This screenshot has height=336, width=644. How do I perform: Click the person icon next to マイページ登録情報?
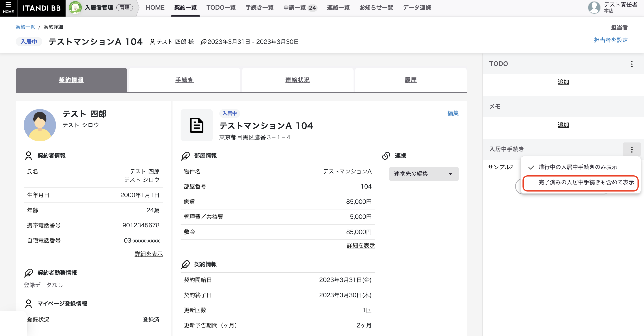pyautogui.click(x=28, y=304)
